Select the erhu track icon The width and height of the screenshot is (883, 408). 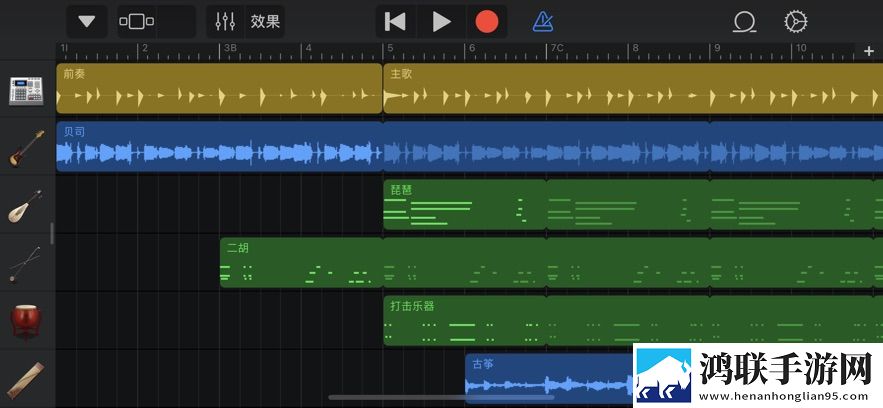(26, 263)
